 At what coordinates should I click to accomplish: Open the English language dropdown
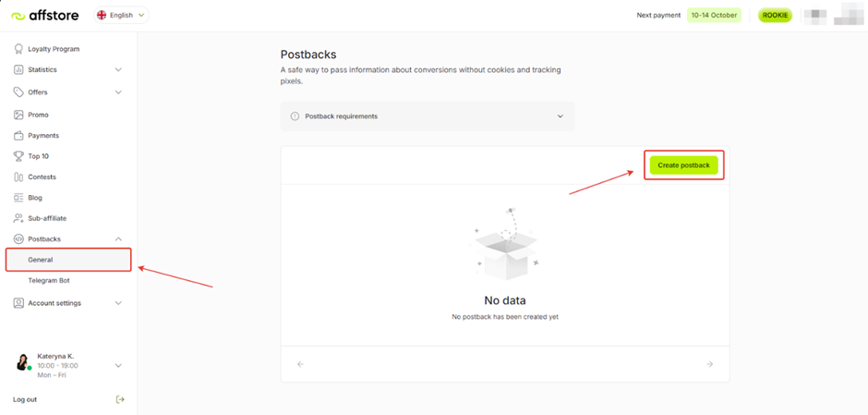coord(121,15)
